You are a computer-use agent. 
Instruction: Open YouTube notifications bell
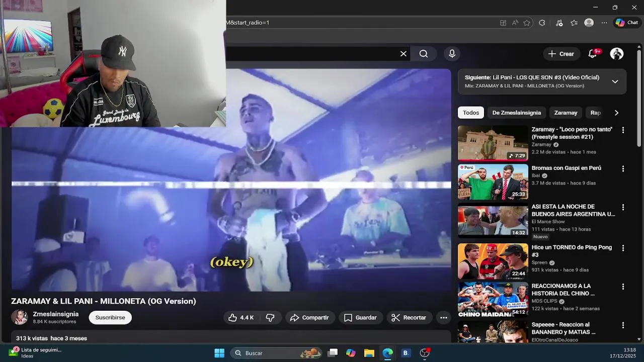(x=593, y=54)
